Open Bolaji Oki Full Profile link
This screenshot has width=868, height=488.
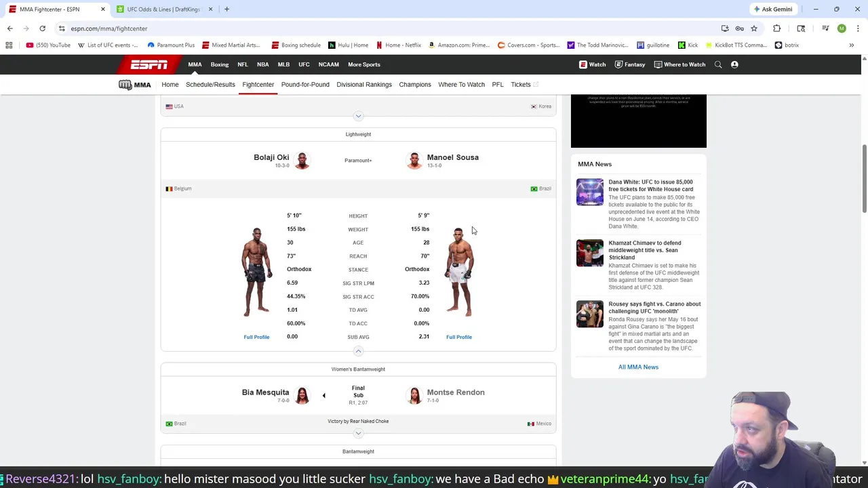256,337
